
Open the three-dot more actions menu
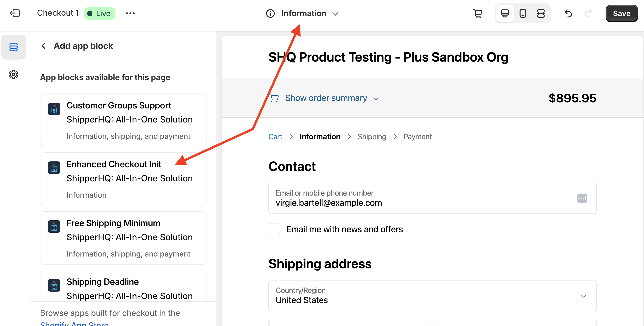pos(130,13)
